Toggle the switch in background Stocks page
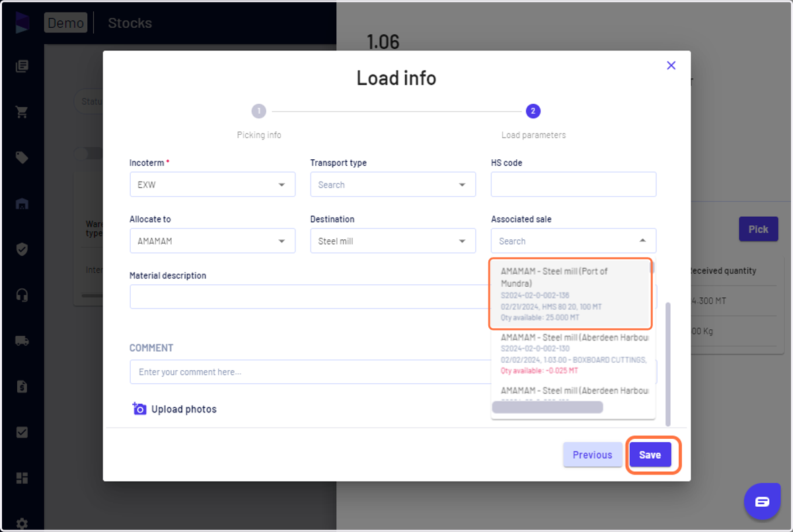 tap(89, 153)
